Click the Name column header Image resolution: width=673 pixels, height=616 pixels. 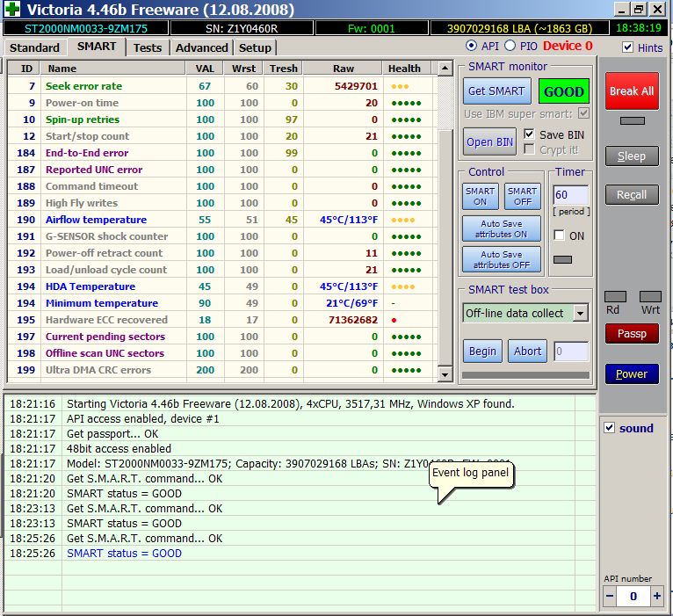112,69
